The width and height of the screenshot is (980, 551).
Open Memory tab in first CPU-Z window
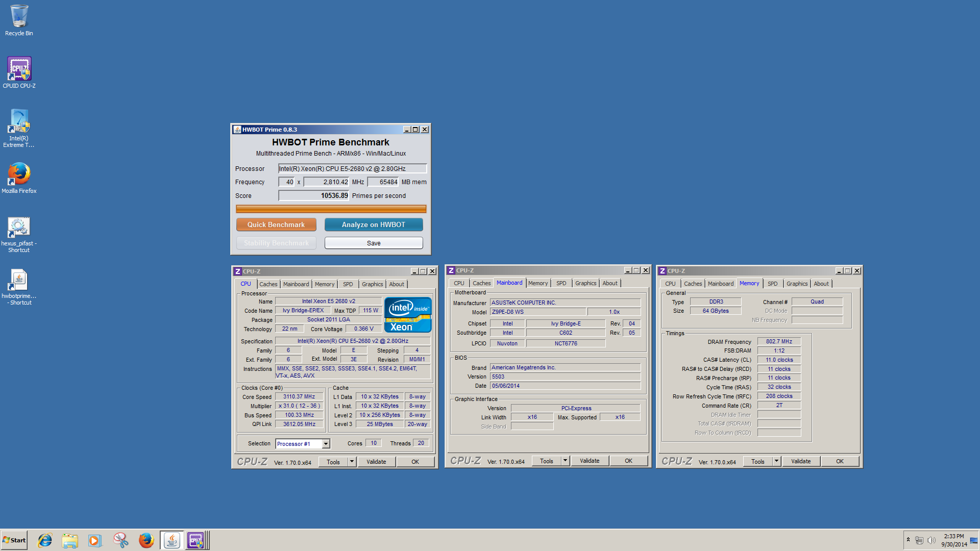pyautogui.click(x=325, y=284)
